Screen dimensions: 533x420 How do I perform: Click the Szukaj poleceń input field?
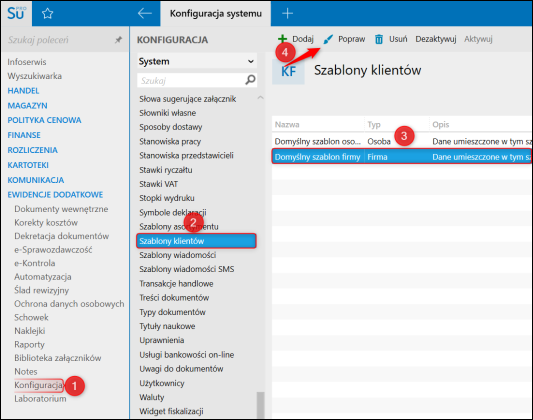coord(59,40)
